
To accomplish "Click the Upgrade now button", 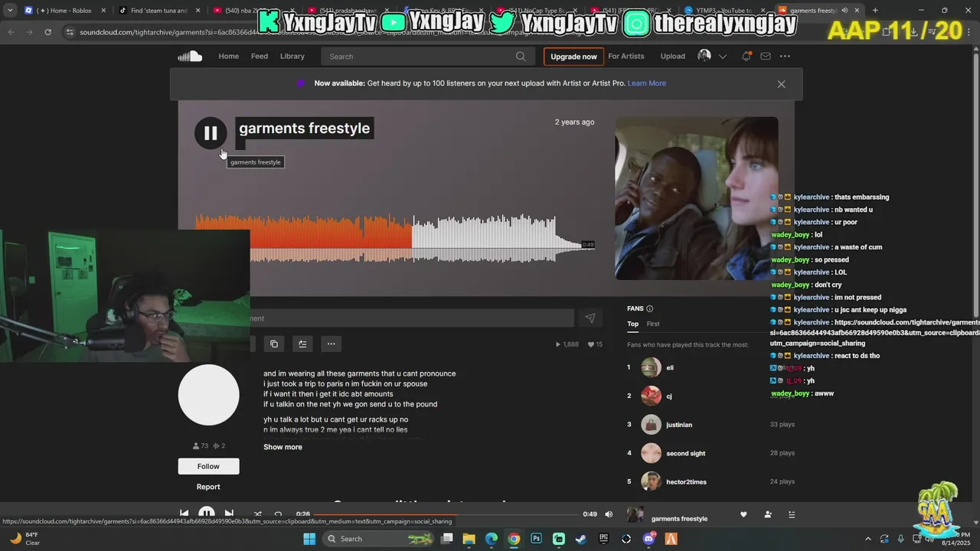I will (573, 57).
